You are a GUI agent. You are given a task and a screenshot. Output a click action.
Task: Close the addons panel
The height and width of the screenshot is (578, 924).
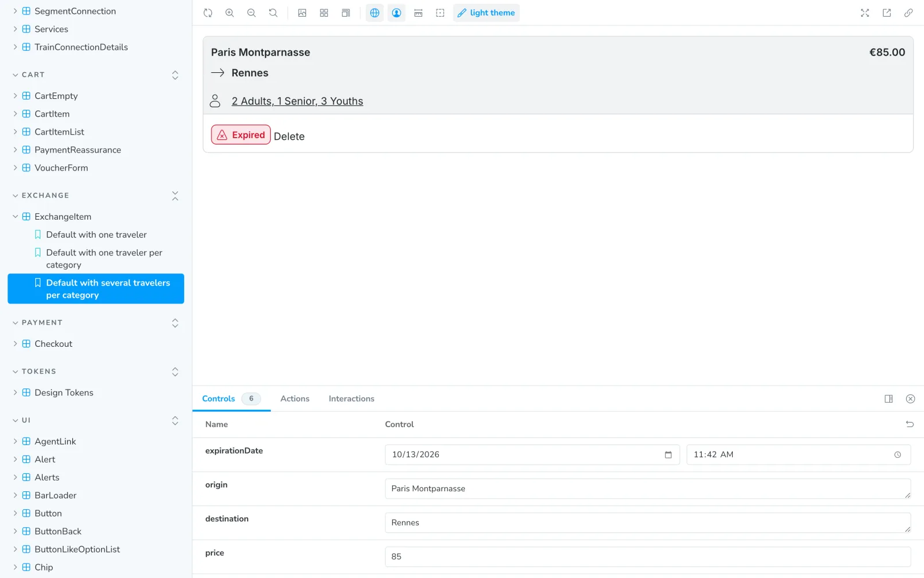tap(911, 399)
